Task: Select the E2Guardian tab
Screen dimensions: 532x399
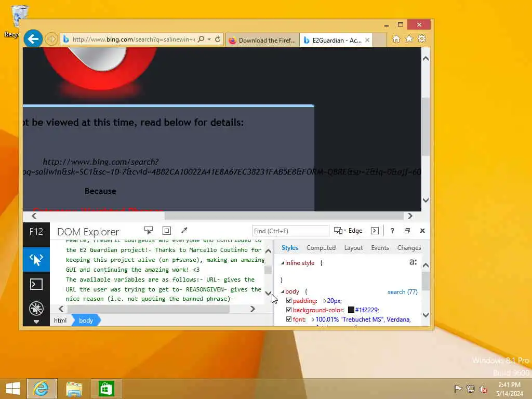Action: pyautogui.click(x=336, y=40)
